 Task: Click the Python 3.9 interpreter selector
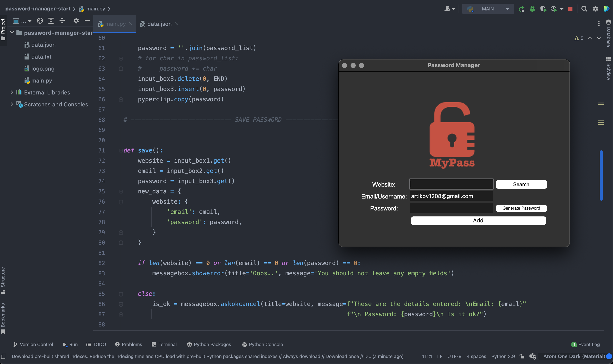click(x=503, y=356)
